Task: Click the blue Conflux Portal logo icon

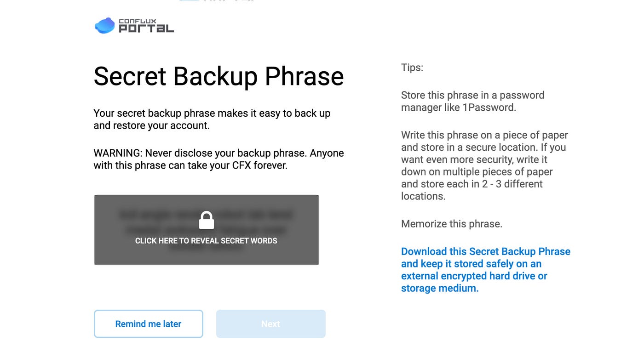Action: 104,26
